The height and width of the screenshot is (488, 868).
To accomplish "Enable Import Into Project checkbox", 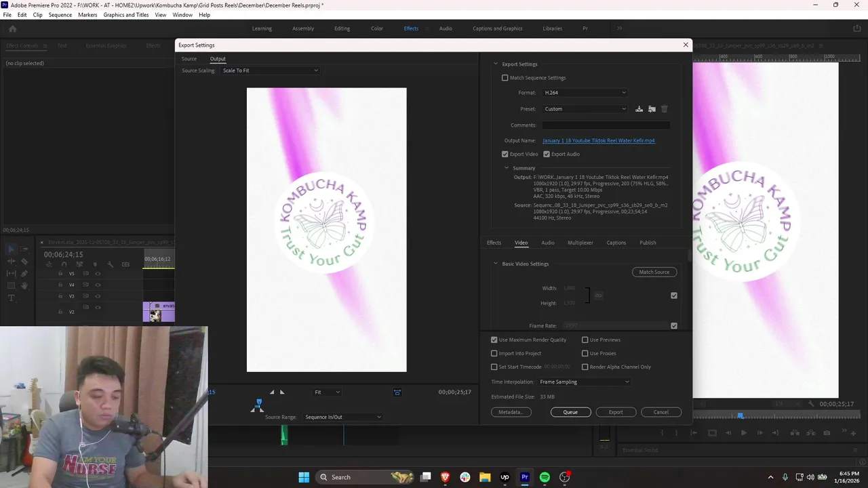I will [x=494, y=353].
